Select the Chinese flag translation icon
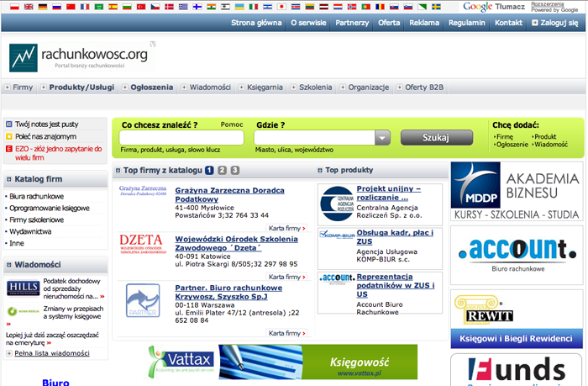Image resolution: width=588 pixels, height=386 pixels. click(71, 7)
